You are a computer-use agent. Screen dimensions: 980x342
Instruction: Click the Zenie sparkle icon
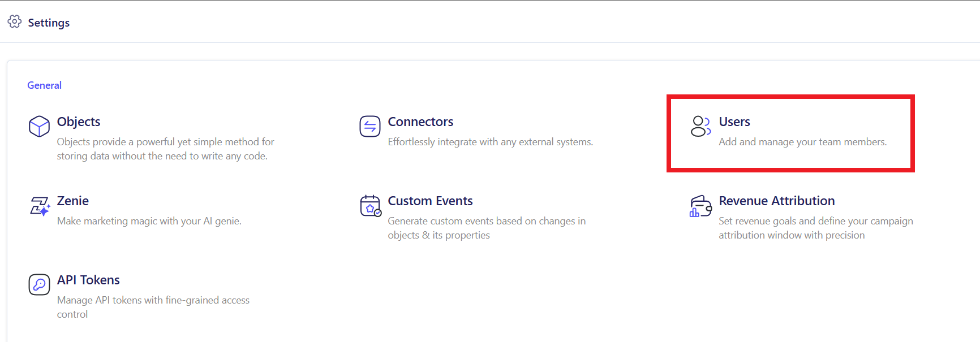point(40,206)
